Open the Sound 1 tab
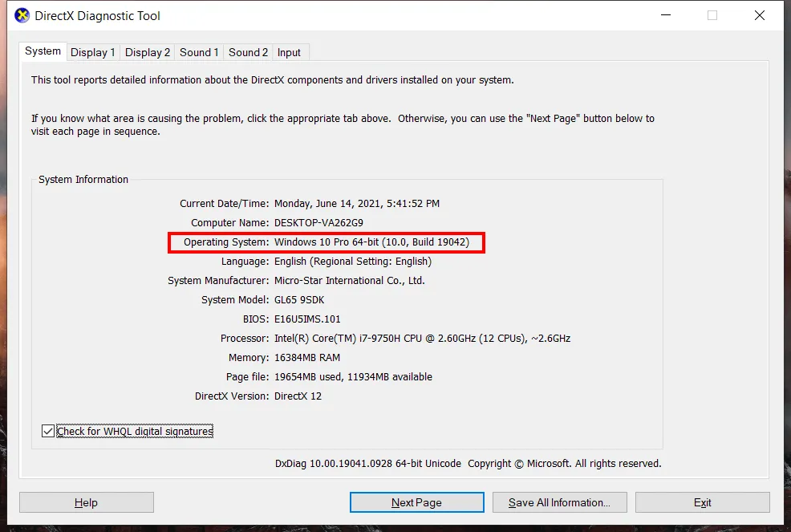 pos(198,51)
